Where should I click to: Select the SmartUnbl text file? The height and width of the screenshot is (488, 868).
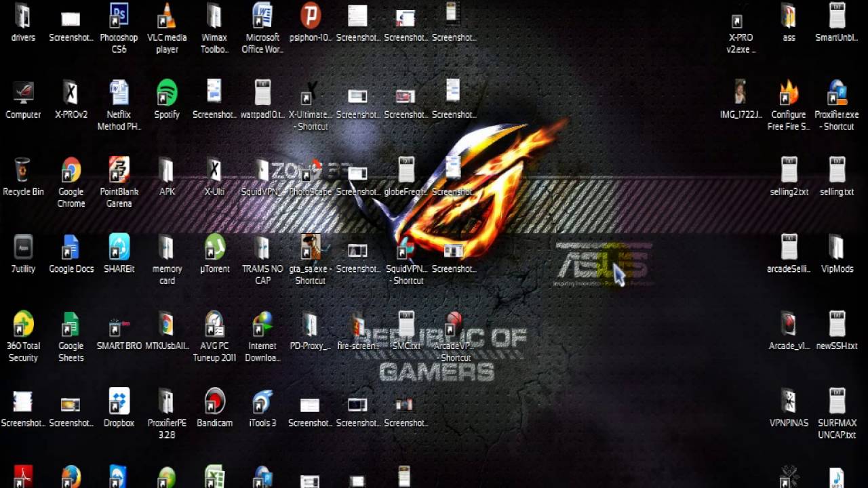(x=837, y=16)
